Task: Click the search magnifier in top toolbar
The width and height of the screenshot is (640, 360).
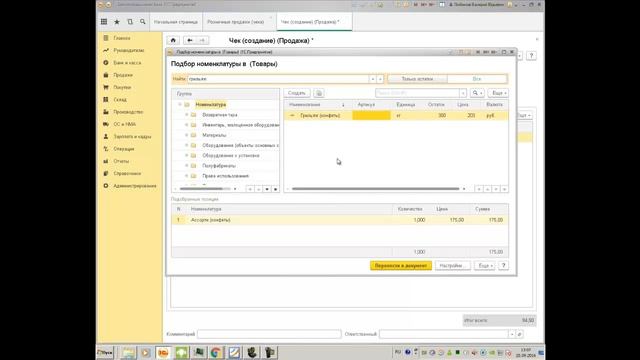Action: pos(142,22)
